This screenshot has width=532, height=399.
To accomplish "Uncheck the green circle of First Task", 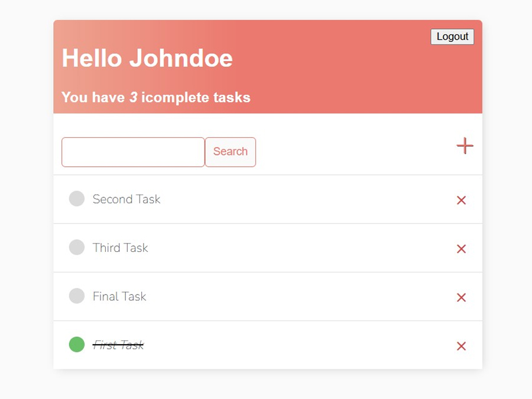I will (77, 345).
